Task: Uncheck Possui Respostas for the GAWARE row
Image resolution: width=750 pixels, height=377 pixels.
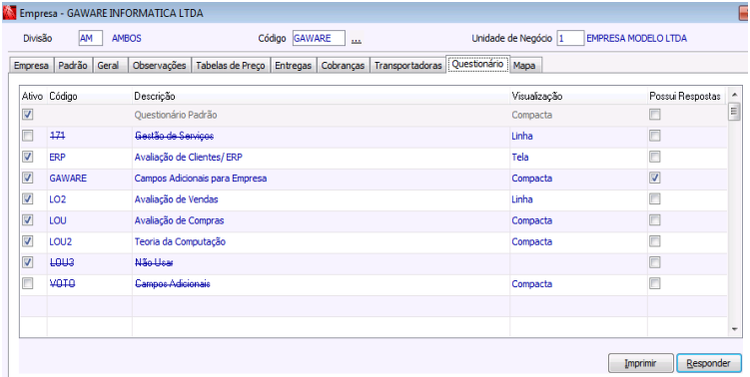Action: point(655,178)
